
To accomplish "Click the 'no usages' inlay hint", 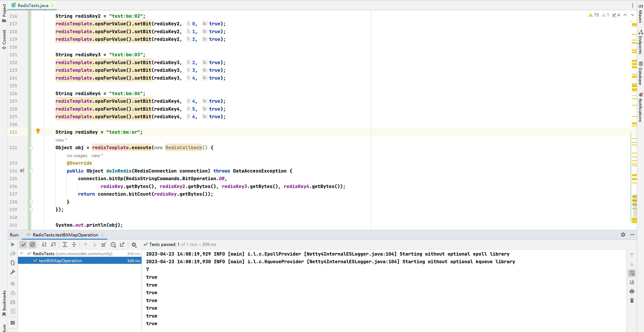I will (77, 156).
